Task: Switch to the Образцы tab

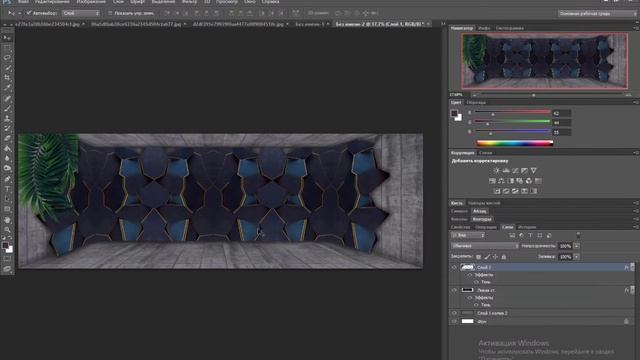Action: click(x=476, y=102)
